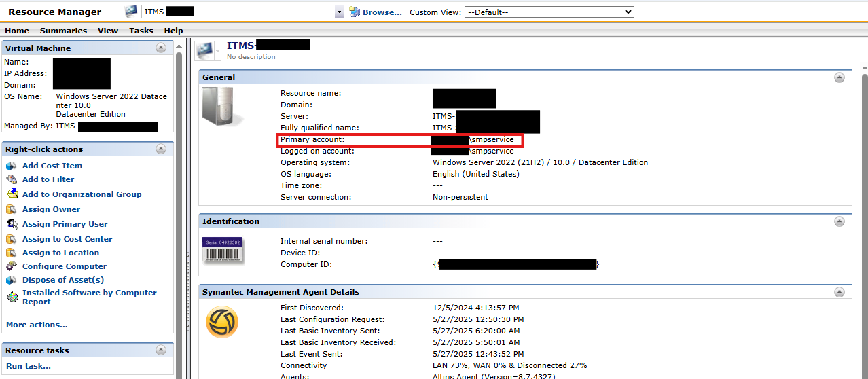The image size is (868, 379).
Task: Collapse the Virtual Machine panel
Action: pyautogui.click(x=161, y=48)
